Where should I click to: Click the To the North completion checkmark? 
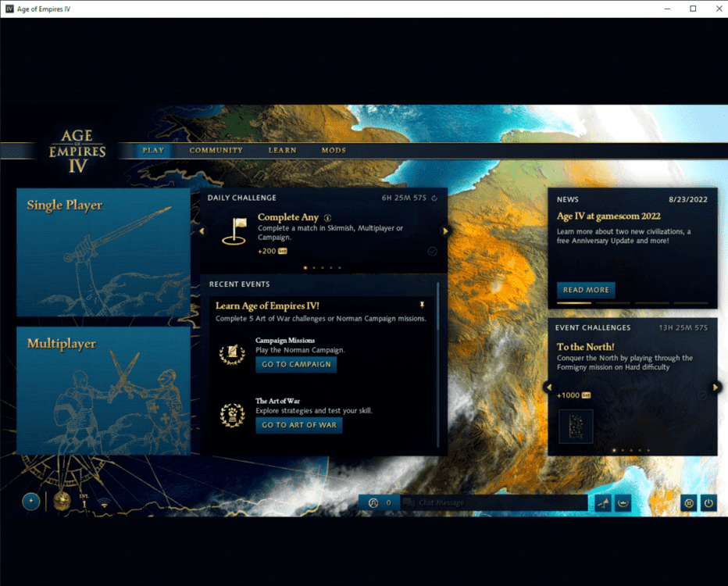(702, 395)
